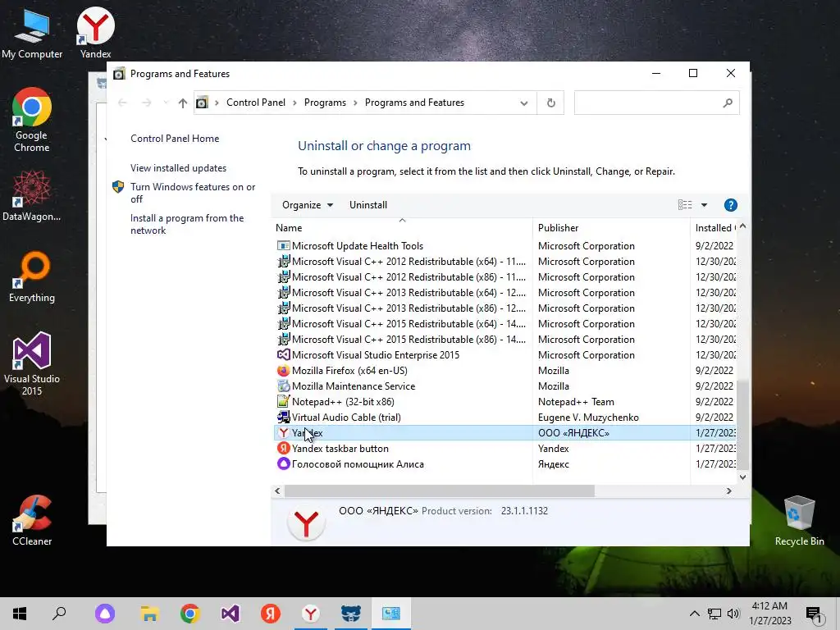The height and width of the screenshot is (630, 840).
Task: Open the Organize dropdown menu
Action: click(x=308, y=205)
